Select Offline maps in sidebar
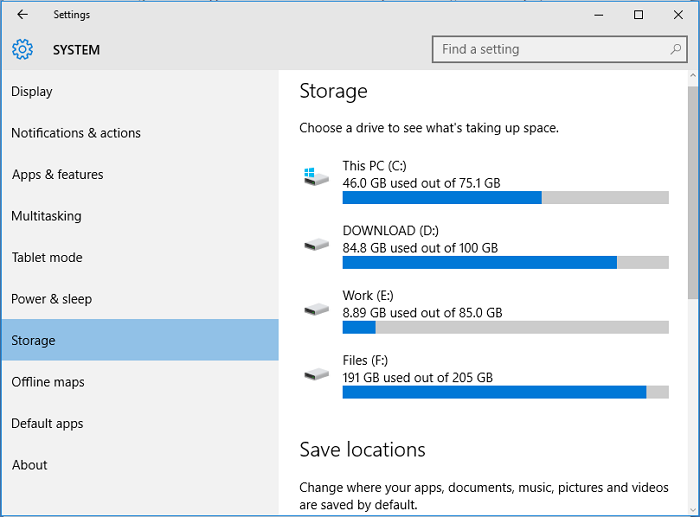Image resolution: width=700 pixels, height=517 pixels. 48,382
